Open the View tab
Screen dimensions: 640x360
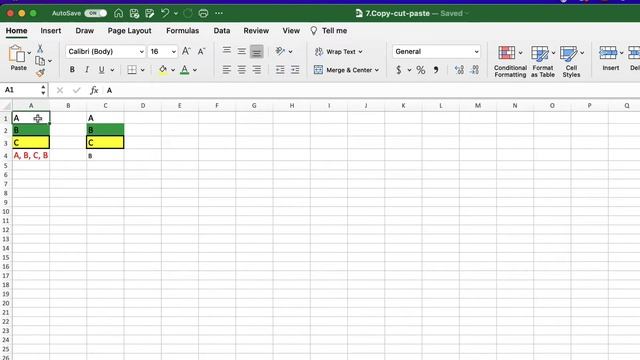291,31
